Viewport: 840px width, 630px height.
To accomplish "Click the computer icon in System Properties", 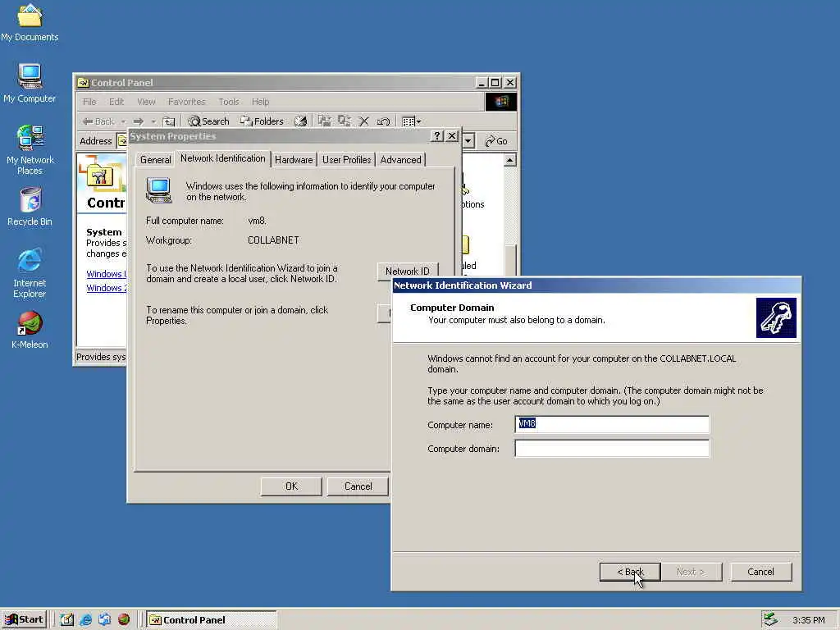I will point(158,190).
